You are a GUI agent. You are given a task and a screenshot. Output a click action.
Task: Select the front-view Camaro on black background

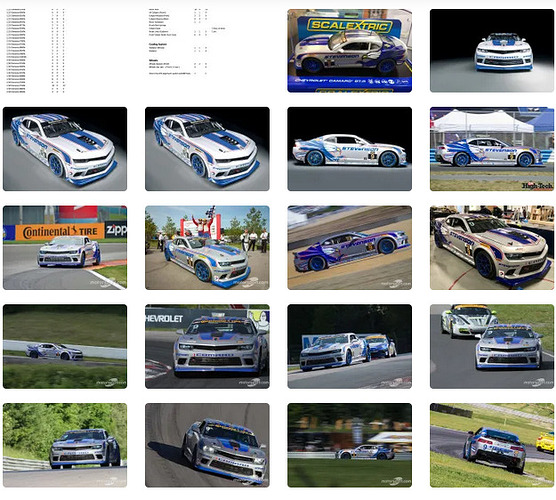492,51
